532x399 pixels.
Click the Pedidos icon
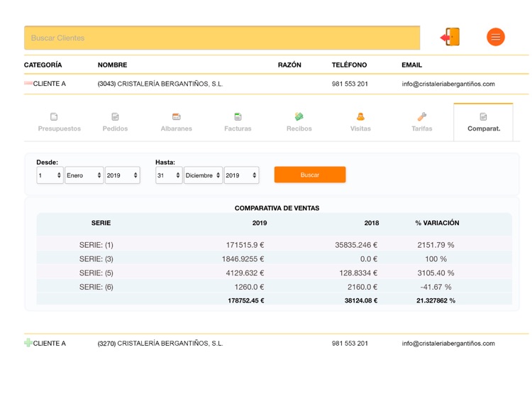coord(116,117)
